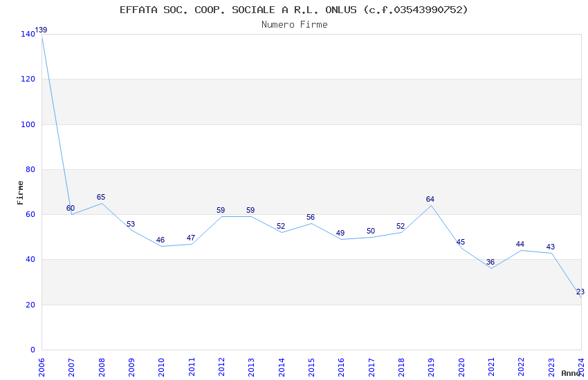Viewport: 588px width, 380px height.
Task: Click the subtitle Numero Firme
Action: tap(295, 25)
